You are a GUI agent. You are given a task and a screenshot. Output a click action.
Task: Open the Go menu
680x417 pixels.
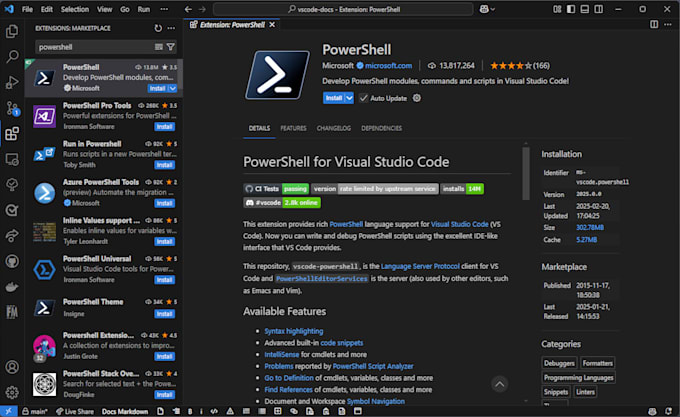[x=125, y=9]
